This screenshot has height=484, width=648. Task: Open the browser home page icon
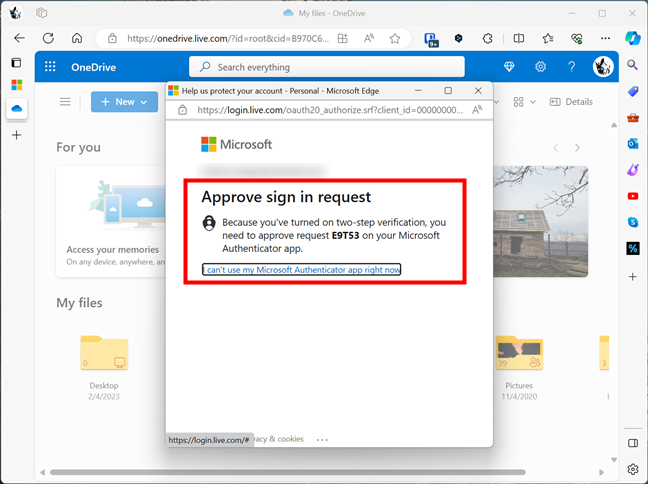(x=77, y=38)
